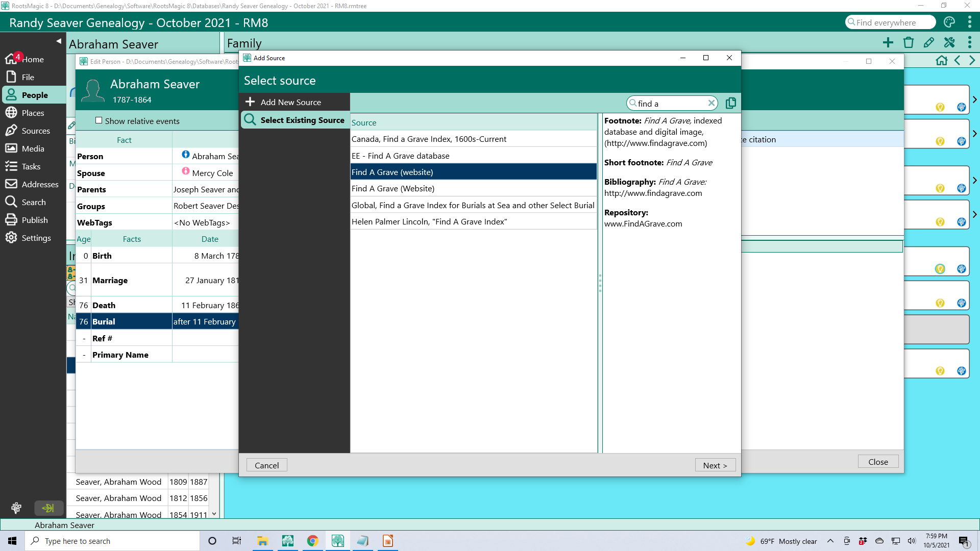Image resolution: width=980 pixels, height=551 pixels.
Task: Clear the 'find a' search text
Action: pyautogui.click(x=711, y=103)
